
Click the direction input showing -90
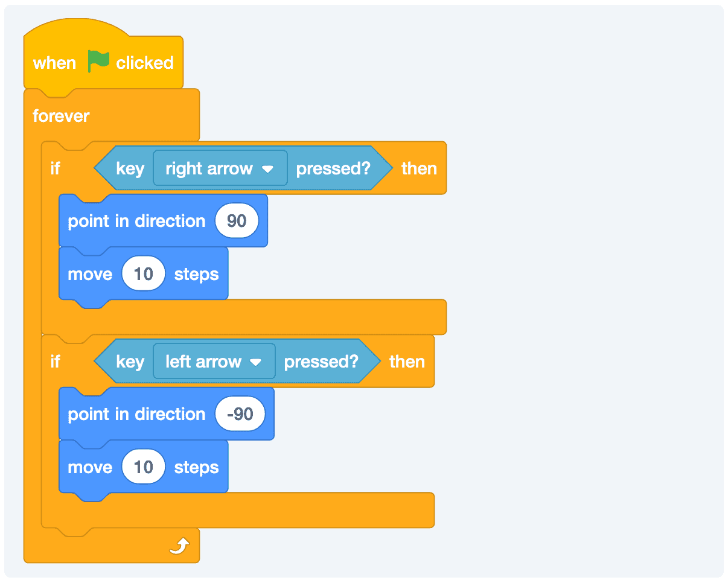coord(240,414)
